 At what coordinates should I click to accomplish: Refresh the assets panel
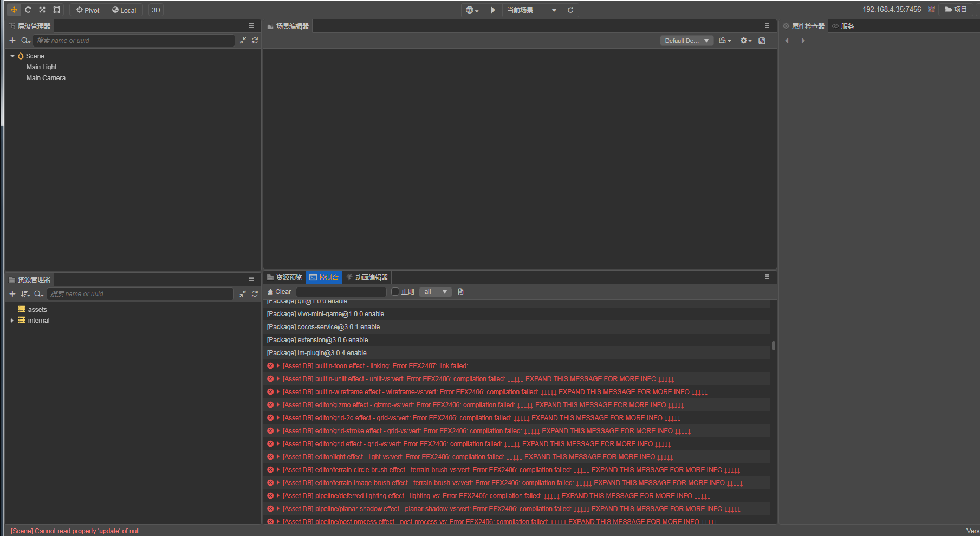pyautogui.click(x=255, y=294)
